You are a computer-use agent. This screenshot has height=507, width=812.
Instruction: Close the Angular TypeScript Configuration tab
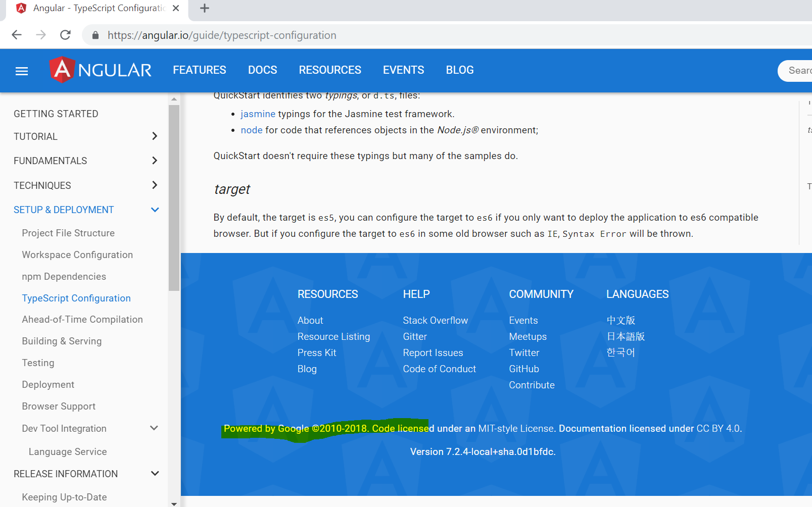coord(176,8)
